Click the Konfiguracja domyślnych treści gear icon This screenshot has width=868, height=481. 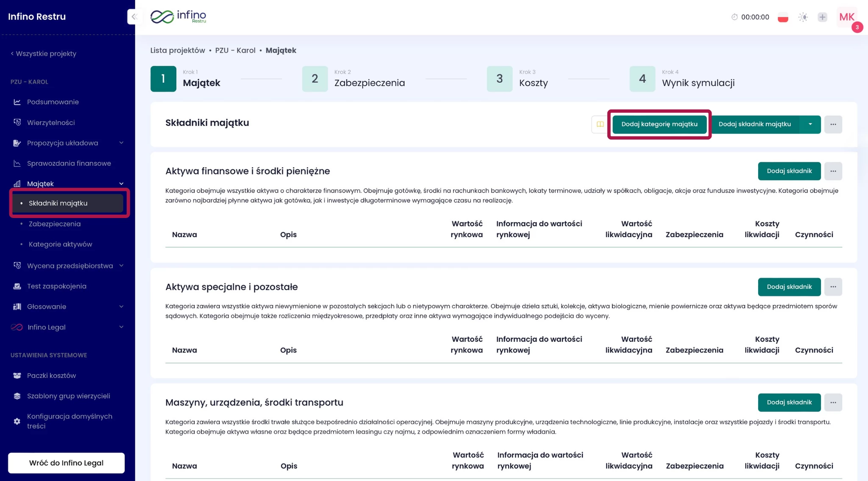[17, 421]
